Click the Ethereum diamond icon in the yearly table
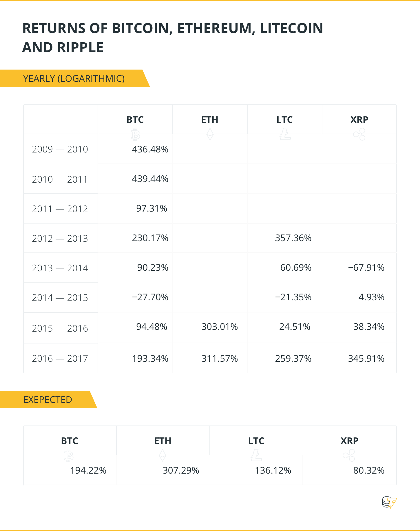The height and width of the screenshot is (531, 420). click(x=210, y=134)
